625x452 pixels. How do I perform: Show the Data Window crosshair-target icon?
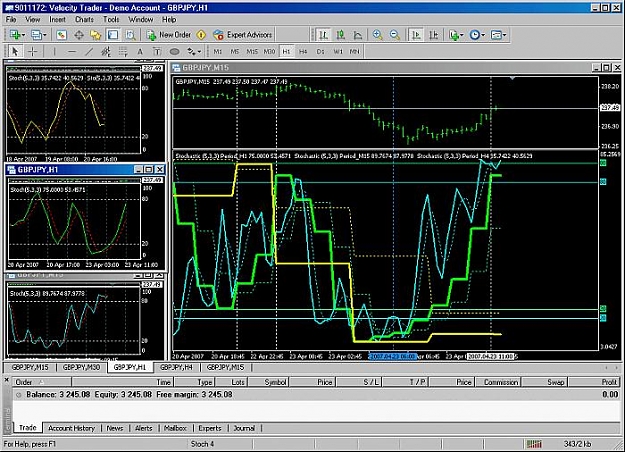click(x=79, y=35)
